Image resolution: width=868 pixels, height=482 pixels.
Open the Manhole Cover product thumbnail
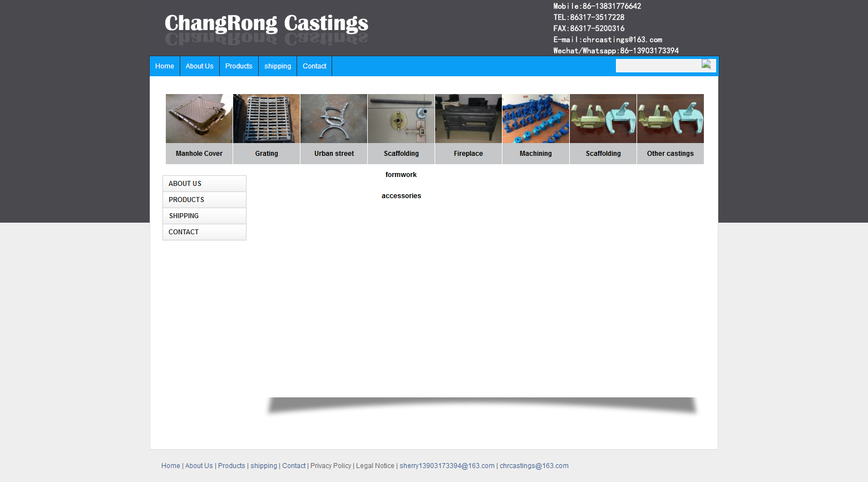(199, 119)
